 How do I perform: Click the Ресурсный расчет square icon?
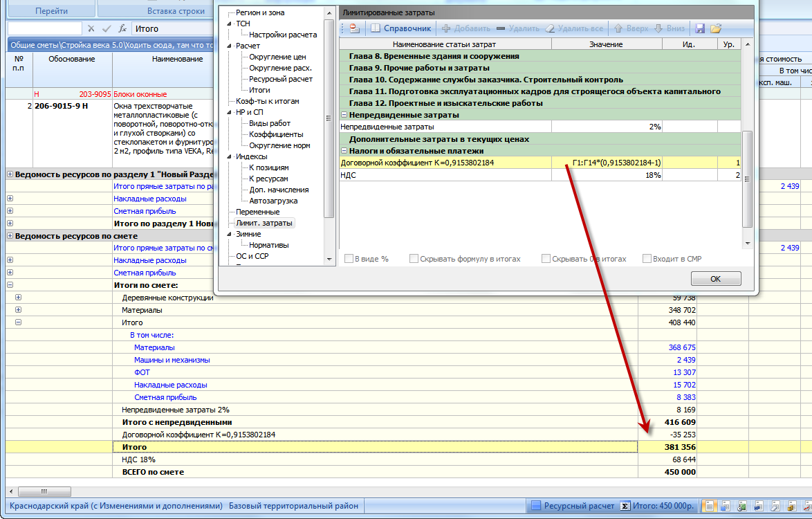pos(535,506)
